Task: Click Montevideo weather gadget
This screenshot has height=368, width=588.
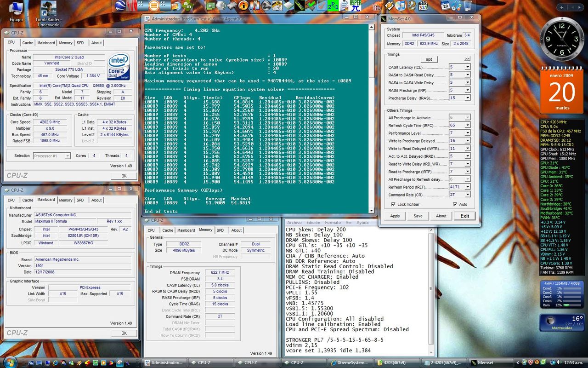Action: [562, 322]
